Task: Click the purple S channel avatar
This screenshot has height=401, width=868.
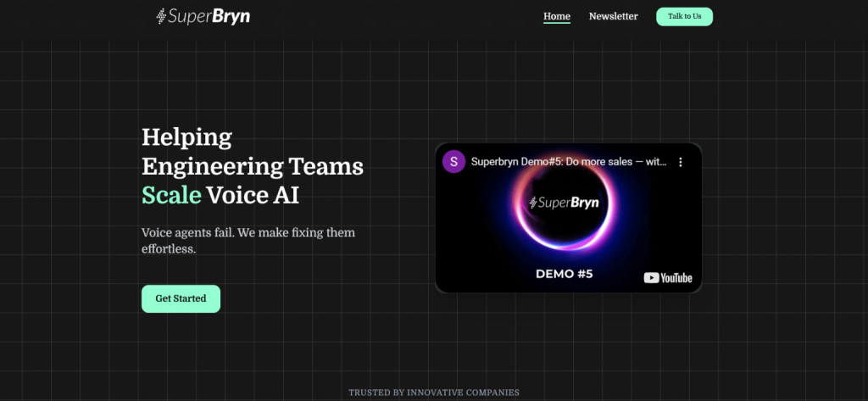Action: click(x=454, y=162)
